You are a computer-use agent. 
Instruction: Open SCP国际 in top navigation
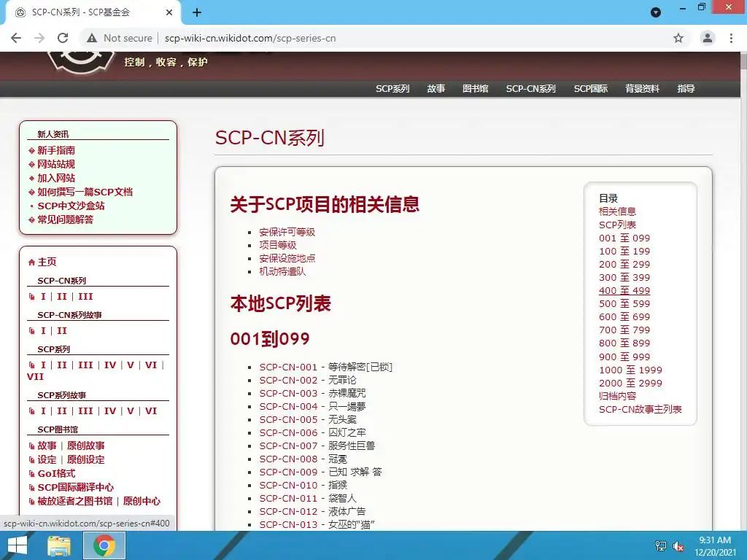click(591, 88)
